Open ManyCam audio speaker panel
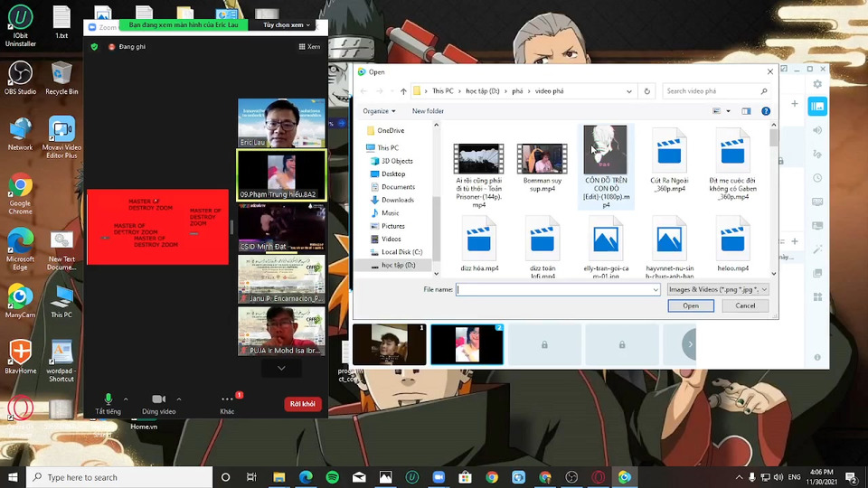Screen dimensions: 868x488 (x=817, y=130)
